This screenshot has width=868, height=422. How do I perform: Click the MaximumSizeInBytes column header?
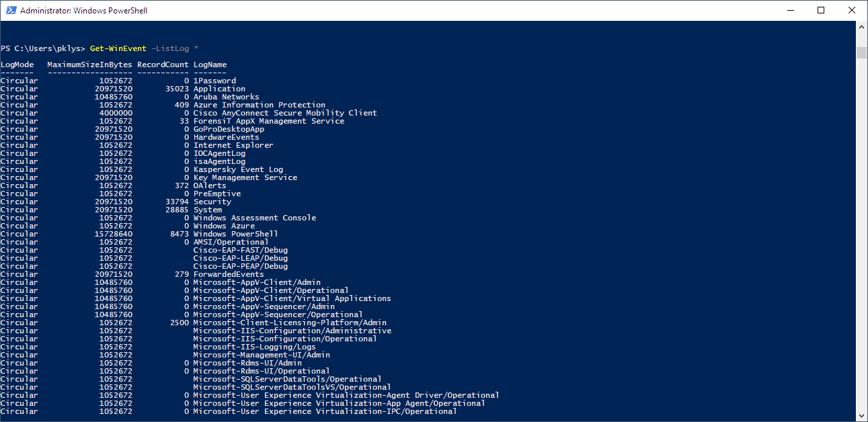tap(89, 65)
